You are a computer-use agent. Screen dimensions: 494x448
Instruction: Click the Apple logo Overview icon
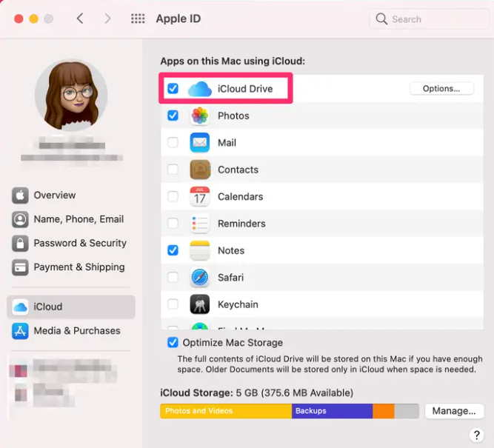click(x=20, y=195)
